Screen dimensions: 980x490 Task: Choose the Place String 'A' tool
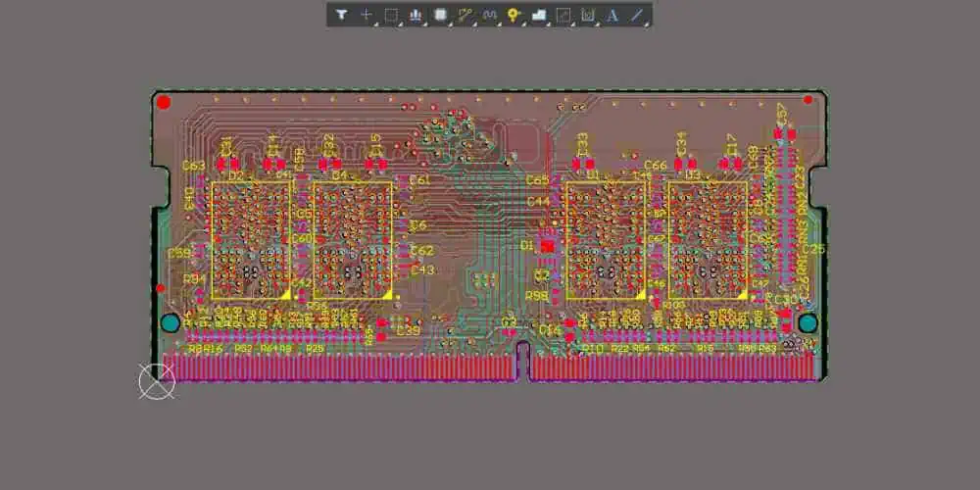click(612, 15)
